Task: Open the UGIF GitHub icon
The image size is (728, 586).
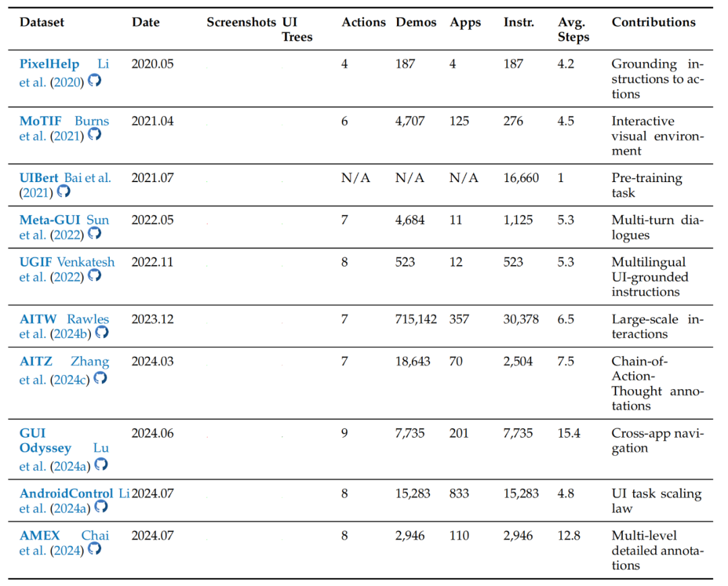Action: [94, 276]
